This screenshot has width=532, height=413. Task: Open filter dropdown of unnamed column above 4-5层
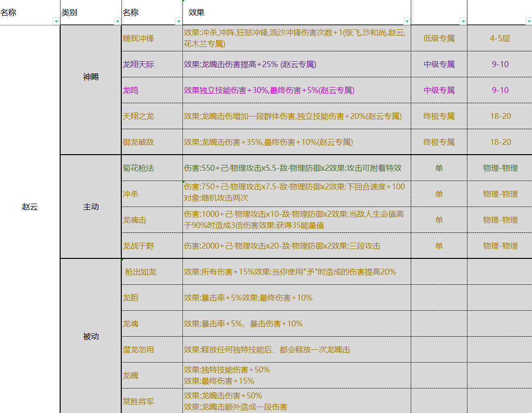coord(529,22)
